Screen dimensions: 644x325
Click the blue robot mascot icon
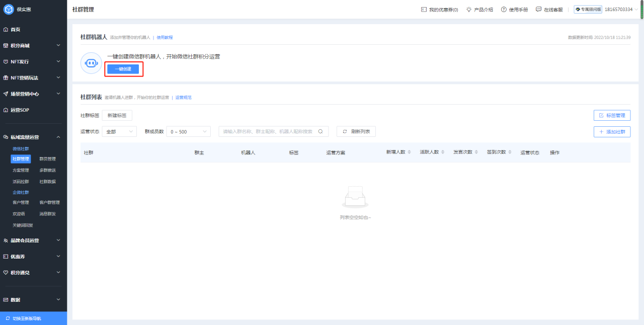pyautogui.click(x=91, y=63)
